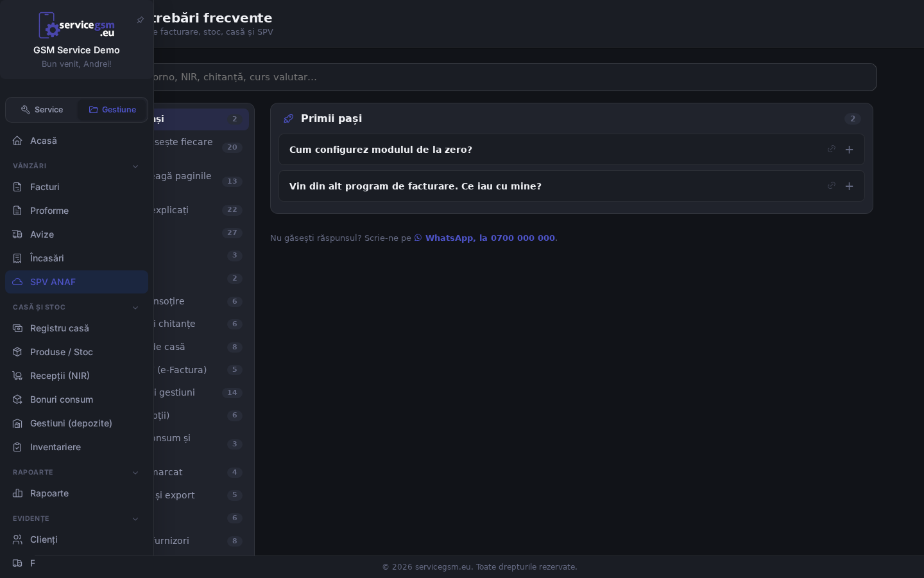Click the Produse / Stoc box icon
924x578 pixels.
click(x=17, y=352)
